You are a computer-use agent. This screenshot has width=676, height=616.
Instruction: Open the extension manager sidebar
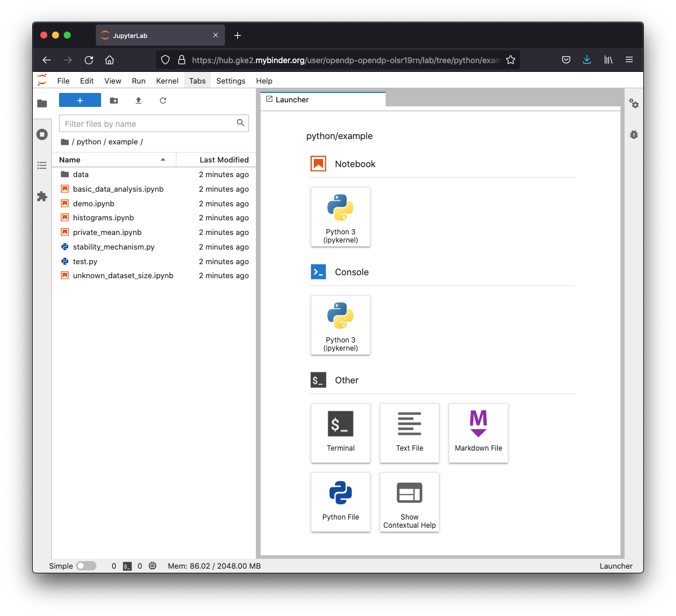click(41, 196)
